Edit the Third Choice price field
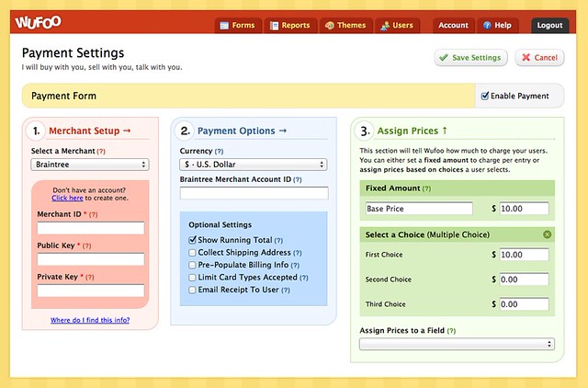This screenshot has height=388, width=588. [524, 304]
